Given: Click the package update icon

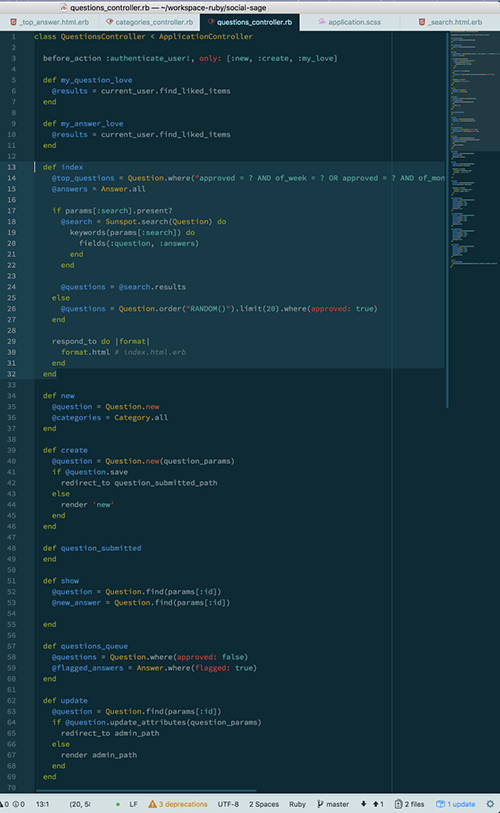Looking at the screenshot, I should coord(440,804).
